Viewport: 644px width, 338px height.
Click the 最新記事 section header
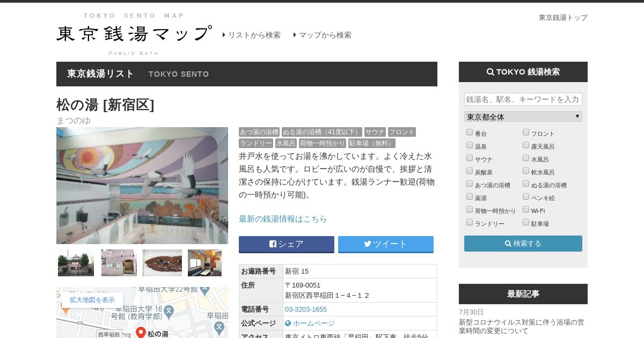click(x=523, y=294)
